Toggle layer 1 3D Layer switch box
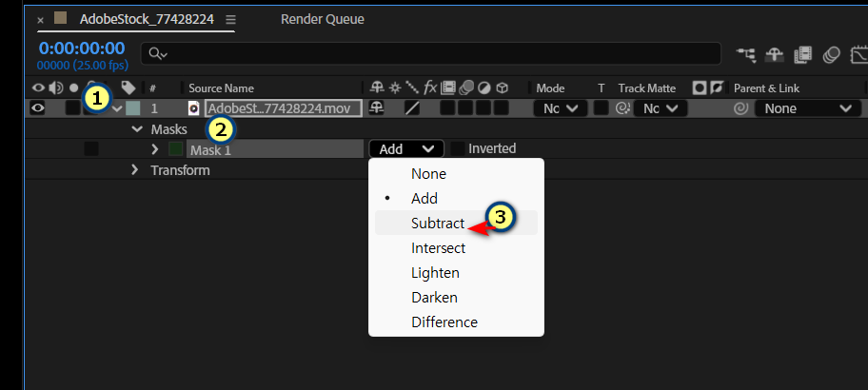The image size is (868, 390). (x=502, y=107)
